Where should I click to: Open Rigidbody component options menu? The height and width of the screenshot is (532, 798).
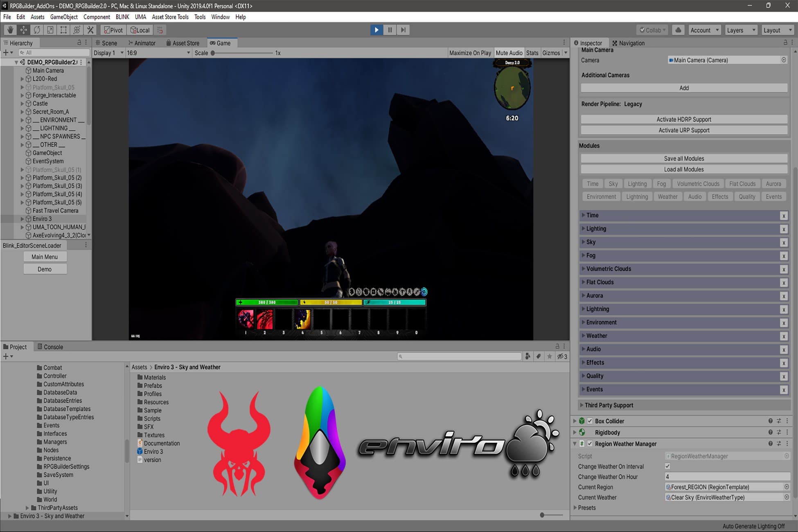pyautogui.click(x=787, y=433)
